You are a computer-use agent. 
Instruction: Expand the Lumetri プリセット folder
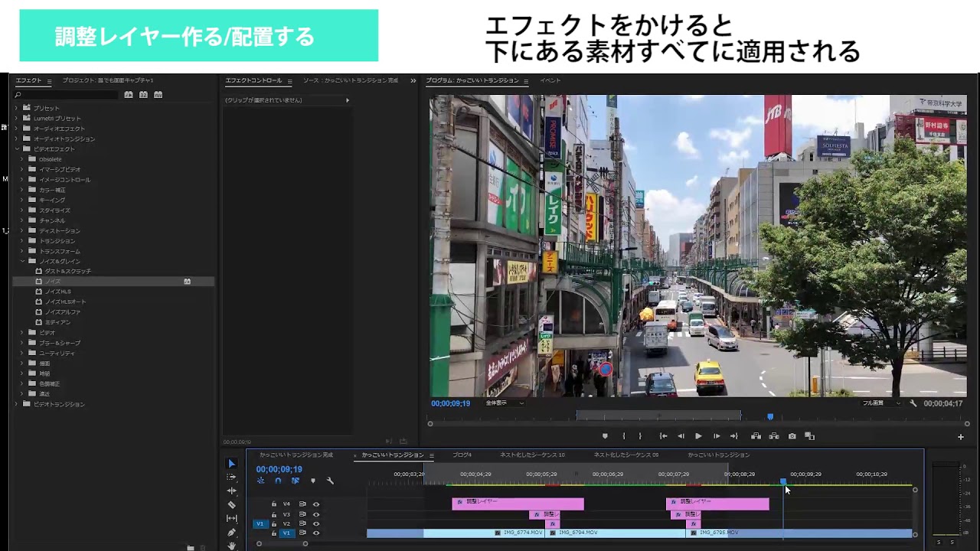tap(16, 119)
